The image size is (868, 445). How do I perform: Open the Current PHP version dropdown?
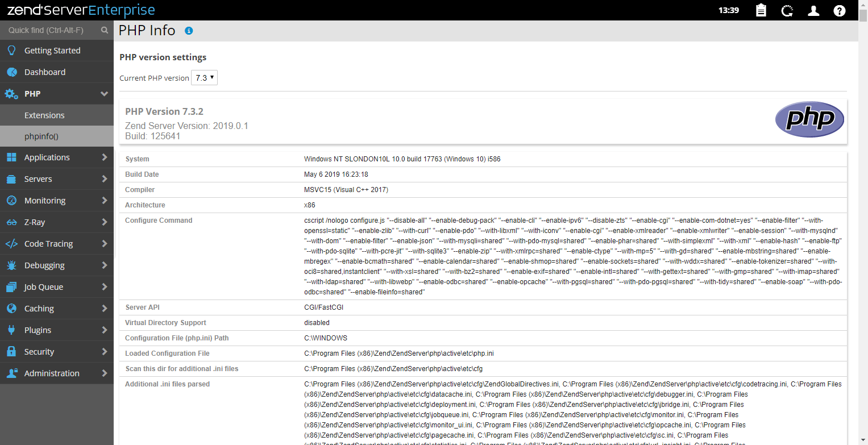click(x=203, y=77)
